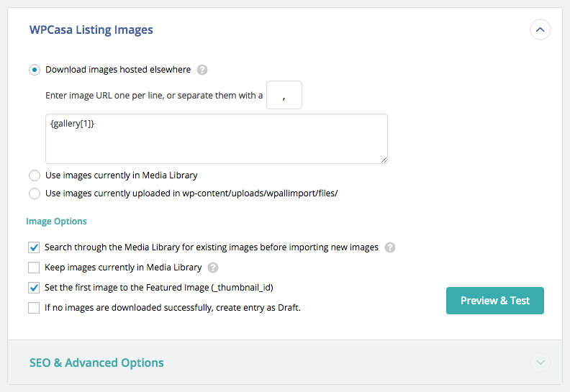Select Download images hosted elsewhere radio
This screenshot has width=570, height=392.
click(x=34, y=70)
